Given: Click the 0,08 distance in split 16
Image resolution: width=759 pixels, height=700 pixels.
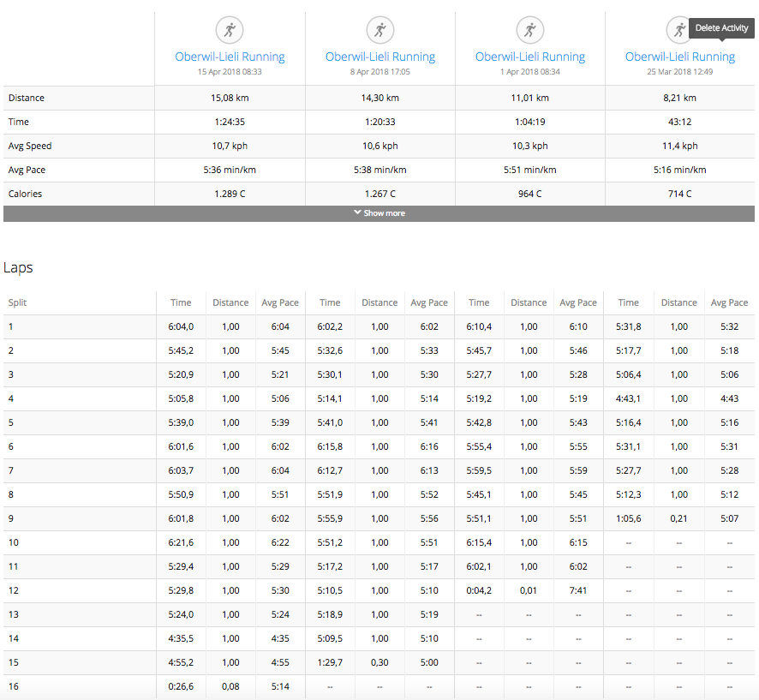Looking at the screenshot, I should (x=230, y=686).
